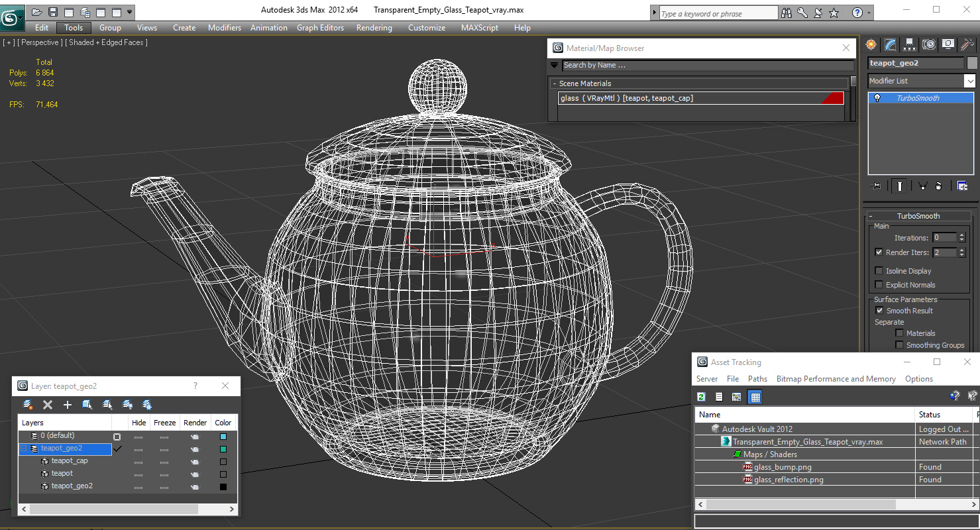Select glass VRayMtl material entry
The image size is (980, 530).
tap(702, 98)
